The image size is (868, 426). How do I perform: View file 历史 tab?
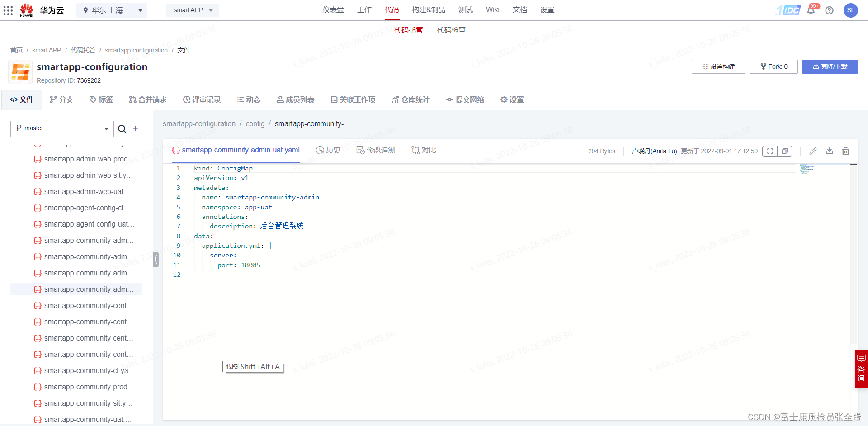(328, 150)
